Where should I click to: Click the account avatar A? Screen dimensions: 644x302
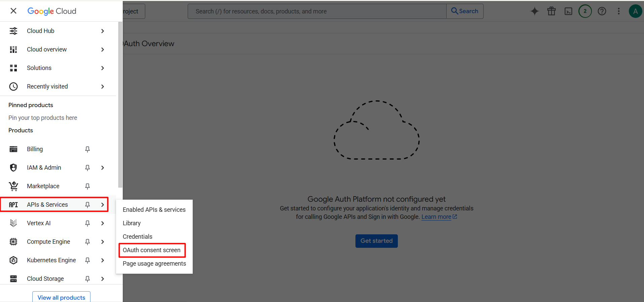(x=635, y=11)
